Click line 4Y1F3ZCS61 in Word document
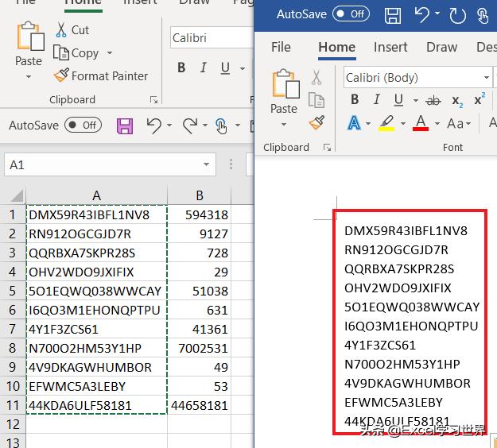Image resolution: width=497 pixels, height=448 pixels. pos(380,345)
